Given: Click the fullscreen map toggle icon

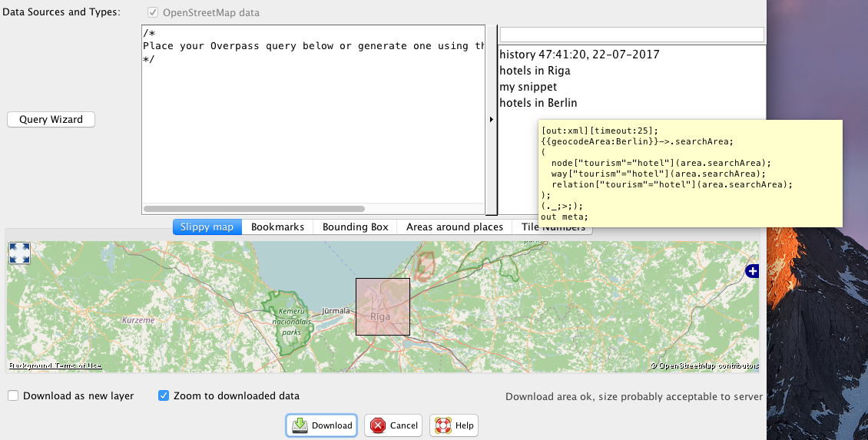Looking at the screenshot, I should tap(19, 253).
